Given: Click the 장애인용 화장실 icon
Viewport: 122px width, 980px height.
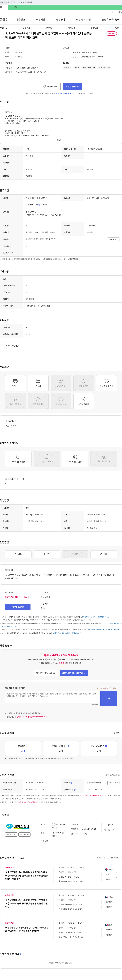Looking at the screenshot, I should point(75,459).
